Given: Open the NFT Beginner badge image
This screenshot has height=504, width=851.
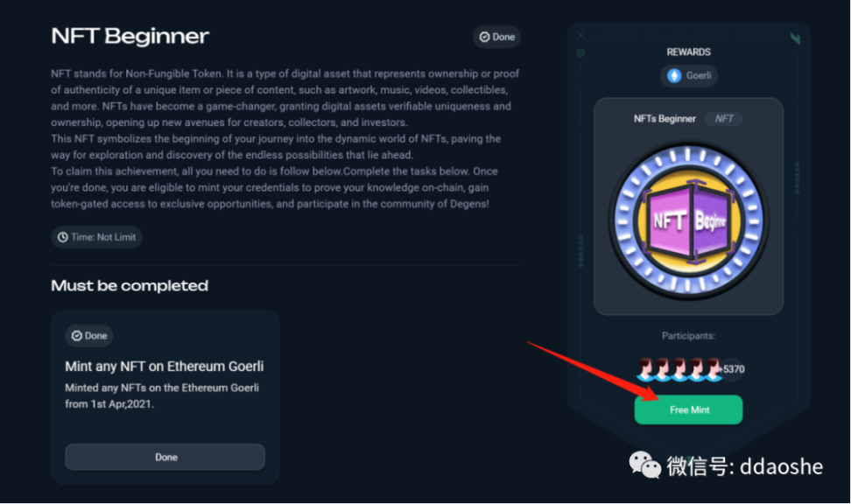Looking at the screenshot, I should coord(688,222).
